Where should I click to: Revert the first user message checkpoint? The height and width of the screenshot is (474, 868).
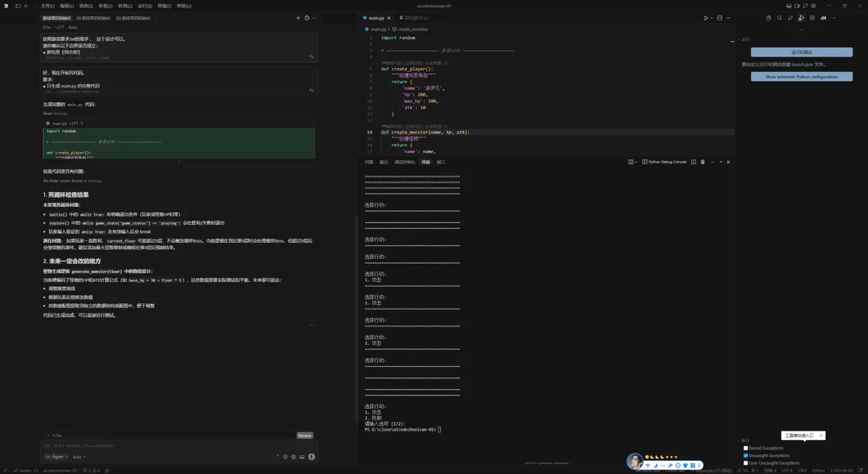(x=311, y=57)
